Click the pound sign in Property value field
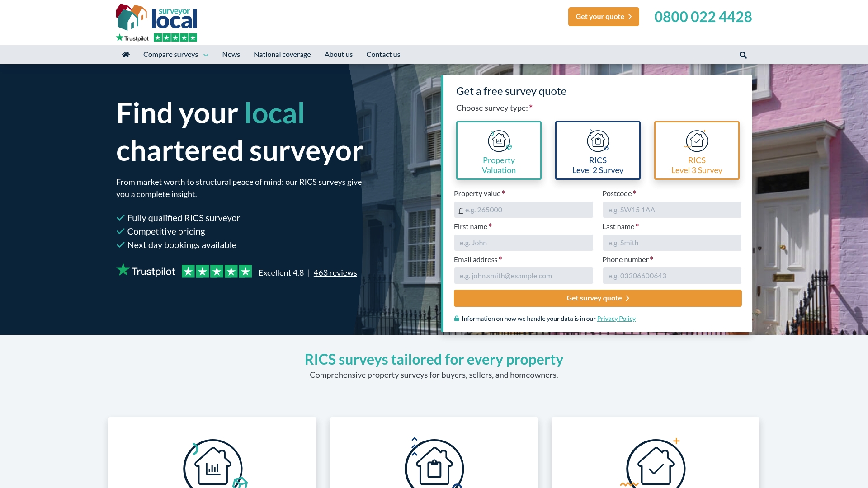 pyautogui.click(x=461, y=211)
